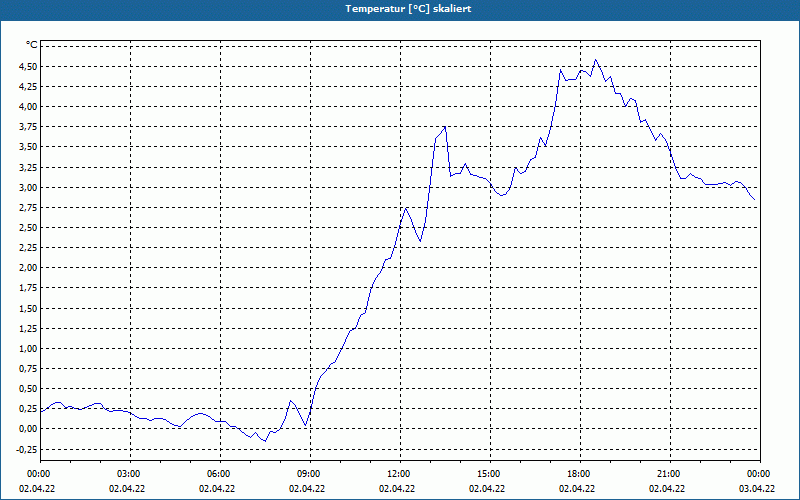This screenshot has height=500, width=800.
Task: Click the 2,50 y-axis label
Action: pyautogui.click(x=28, y=228)
